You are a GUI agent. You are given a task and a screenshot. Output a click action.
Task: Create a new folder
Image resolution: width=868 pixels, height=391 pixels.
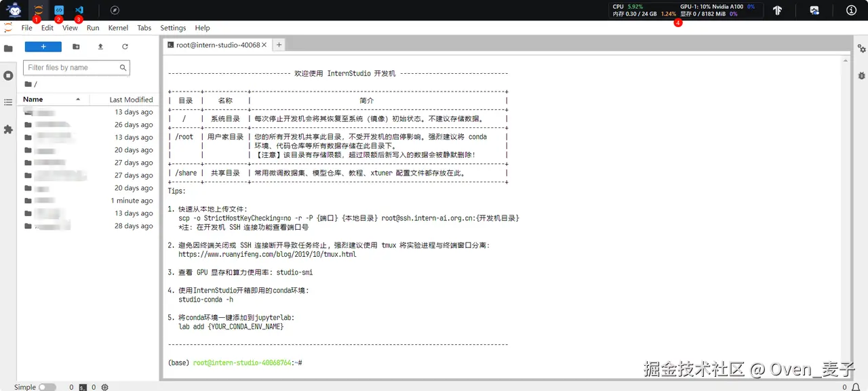(x=76, y=47)
